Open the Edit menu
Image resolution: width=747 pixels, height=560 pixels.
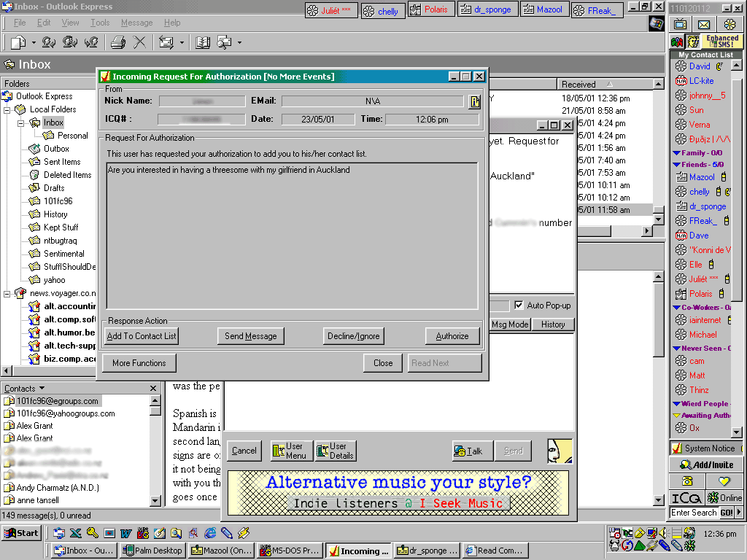(x=44, y=23)
